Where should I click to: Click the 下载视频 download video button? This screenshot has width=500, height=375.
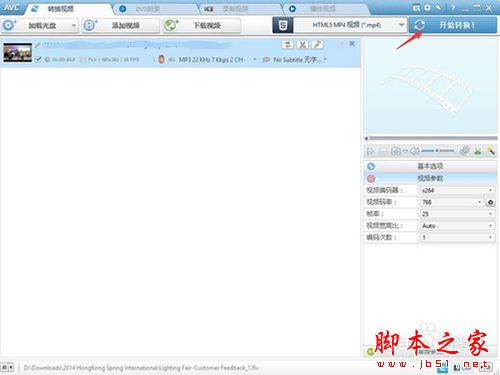point(202,25)
